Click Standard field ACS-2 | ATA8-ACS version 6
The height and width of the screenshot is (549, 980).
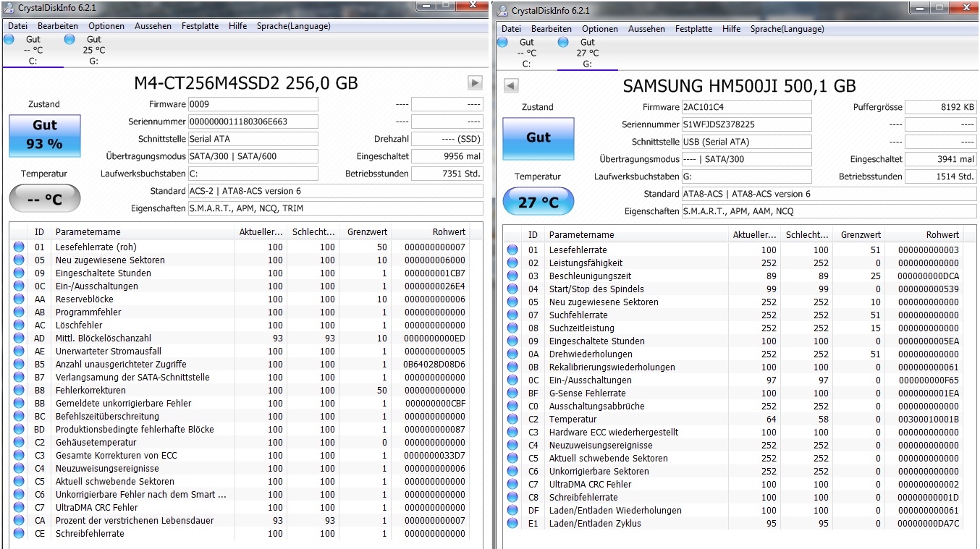335,191
